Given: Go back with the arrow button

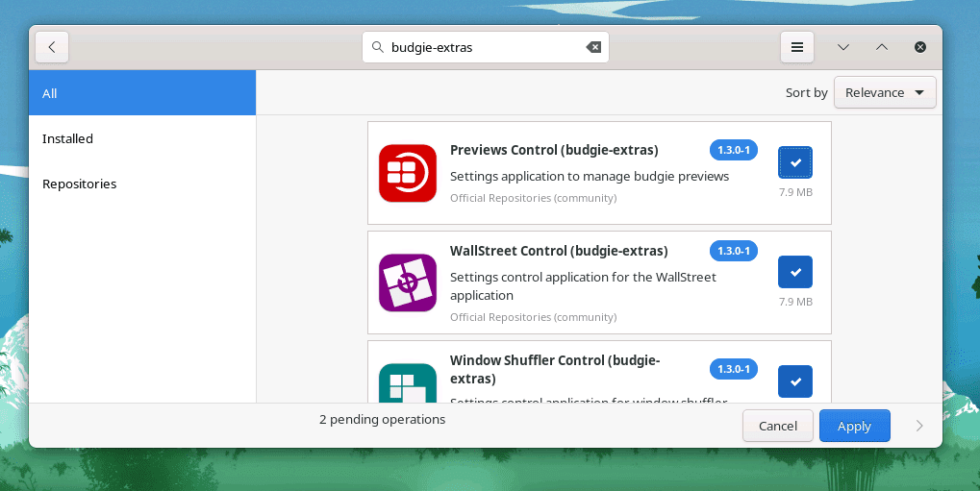Looking at the screenshot, I should click(52, 47).
